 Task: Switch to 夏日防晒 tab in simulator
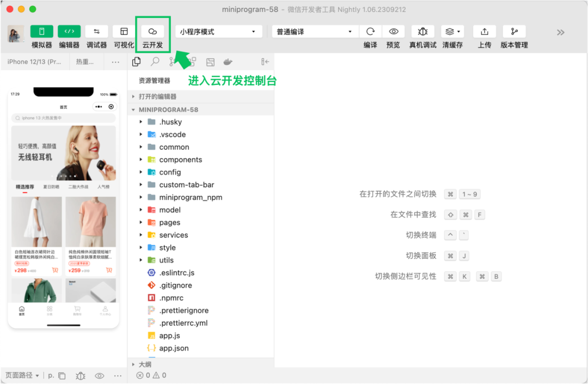51,187
